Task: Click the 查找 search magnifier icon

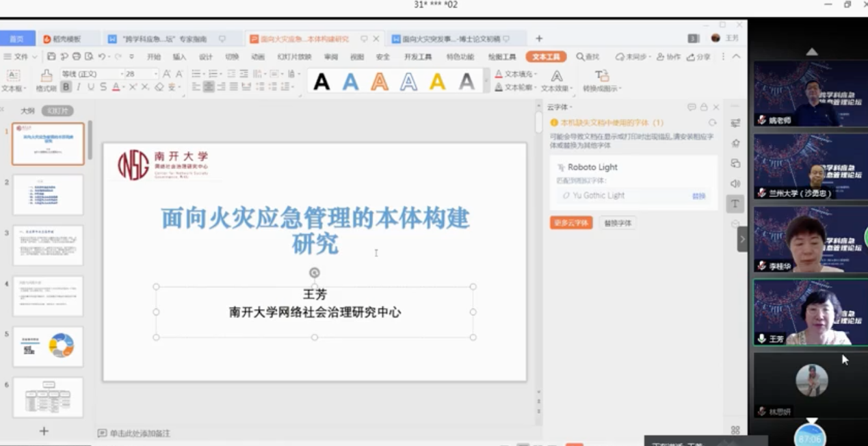Action: tap(581, 57)
